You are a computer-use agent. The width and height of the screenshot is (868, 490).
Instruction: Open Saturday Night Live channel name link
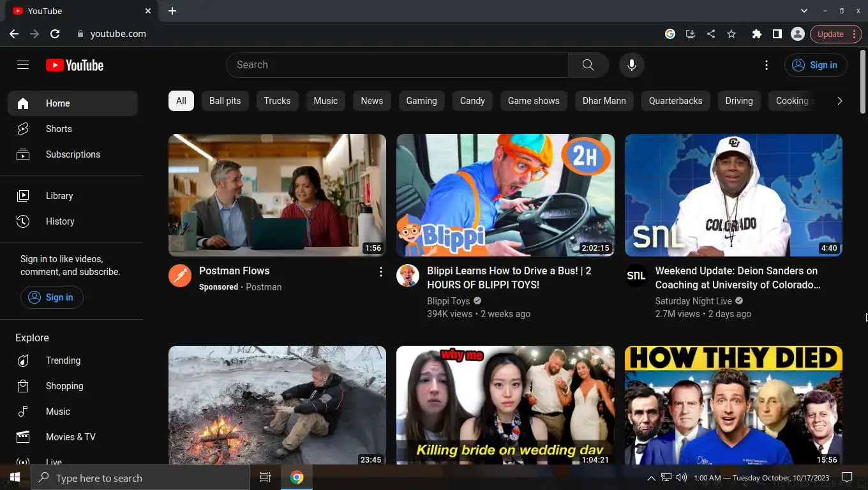(694, 301)
